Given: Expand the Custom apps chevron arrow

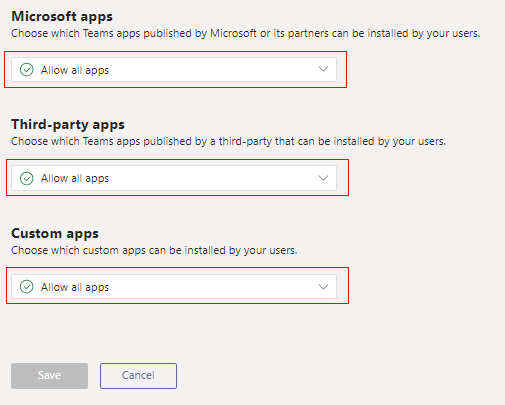Looking at the screenshot, I should pos(323,287).
